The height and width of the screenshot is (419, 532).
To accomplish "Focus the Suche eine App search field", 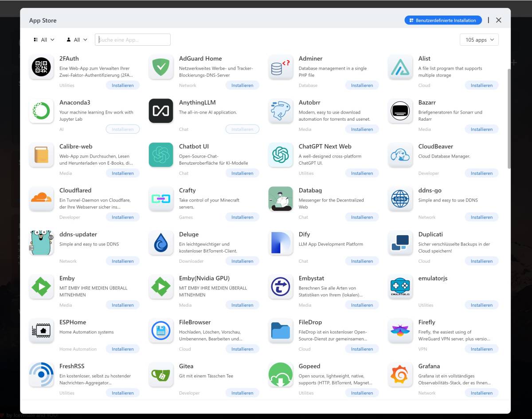I will pyautogui.click(x=133, y=40).
